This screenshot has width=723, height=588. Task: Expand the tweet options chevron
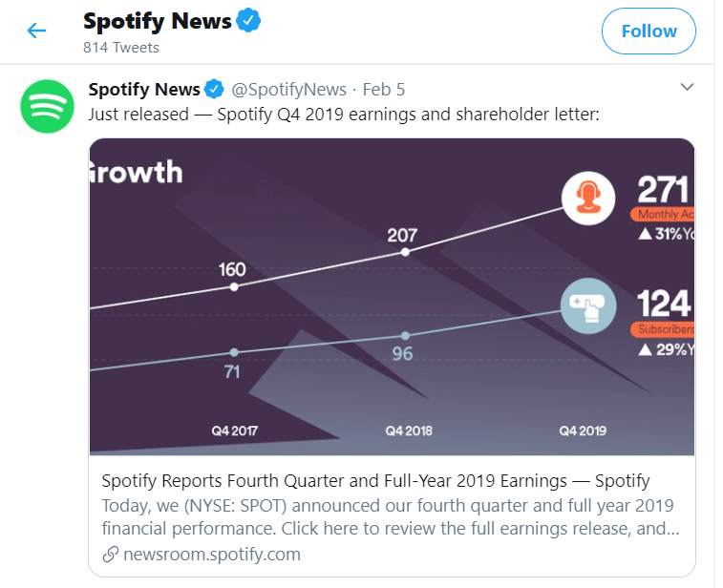(687, 87)
